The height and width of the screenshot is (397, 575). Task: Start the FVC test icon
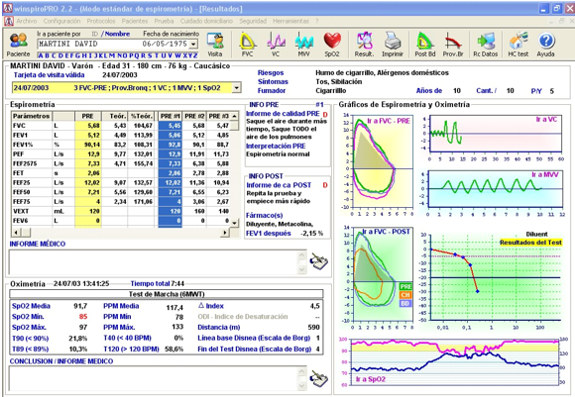pos(248,44)
